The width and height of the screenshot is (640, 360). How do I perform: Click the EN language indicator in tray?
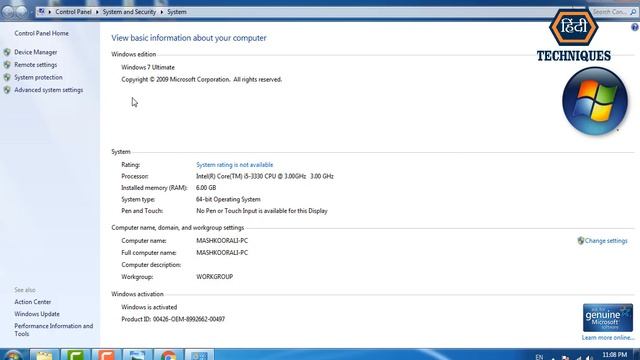point(539,357)
